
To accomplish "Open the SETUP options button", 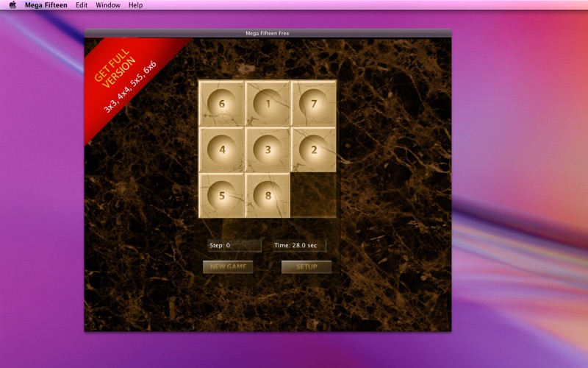I will (x=306, y=267).
